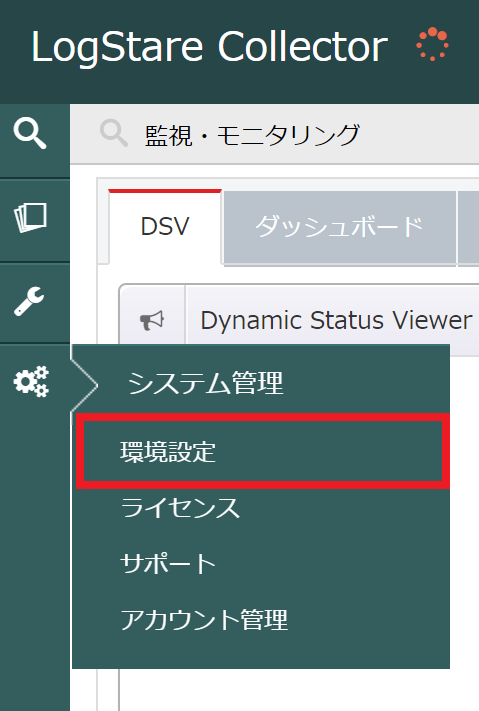
Task: Switch to the ダッシュボード tab
Action: coord(339,227)
